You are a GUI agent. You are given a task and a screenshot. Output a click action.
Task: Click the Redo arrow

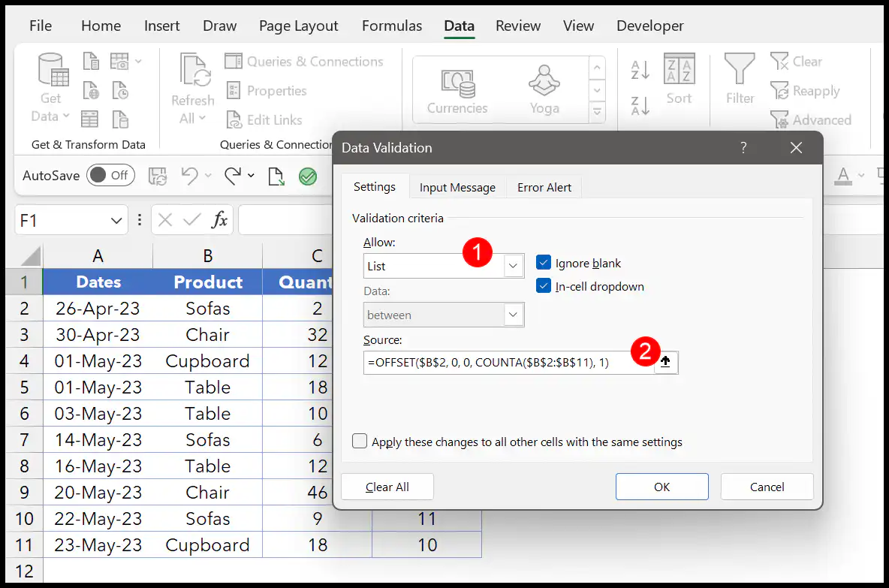point(233,176)
